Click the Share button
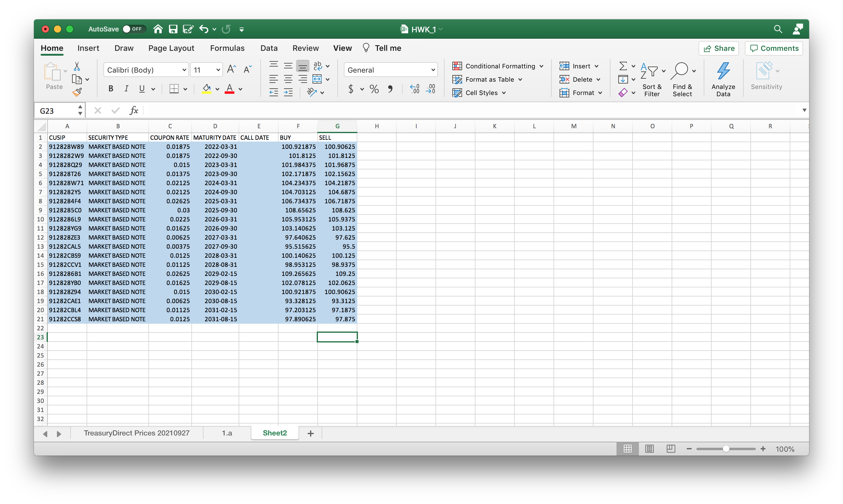Viewport: 843px width, 504px height. [719, 48]
